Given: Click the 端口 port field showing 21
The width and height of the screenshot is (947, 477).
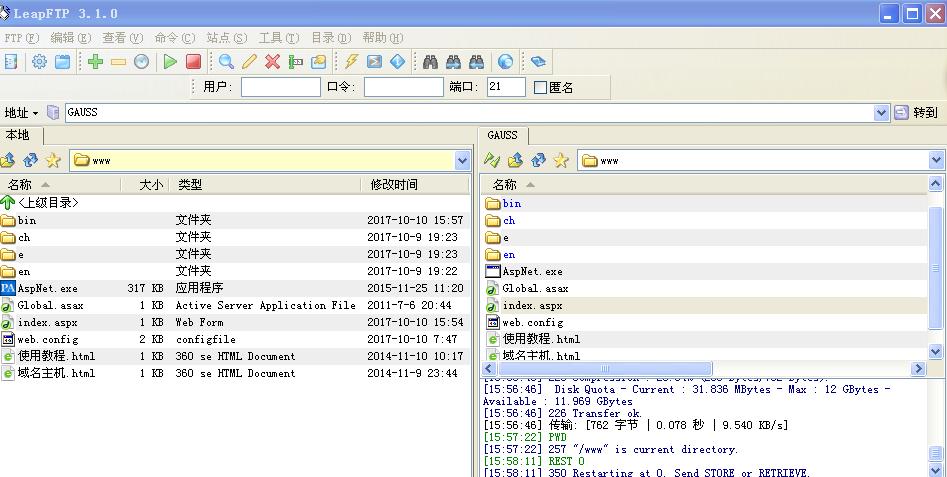Looking at the screenshot, I should pos(506,87).
